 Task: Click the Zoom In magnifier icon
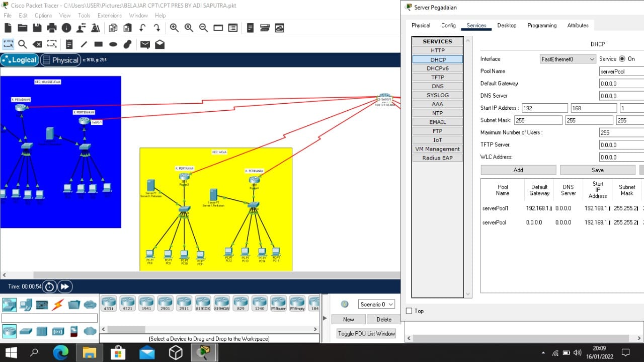click(174, 28)
